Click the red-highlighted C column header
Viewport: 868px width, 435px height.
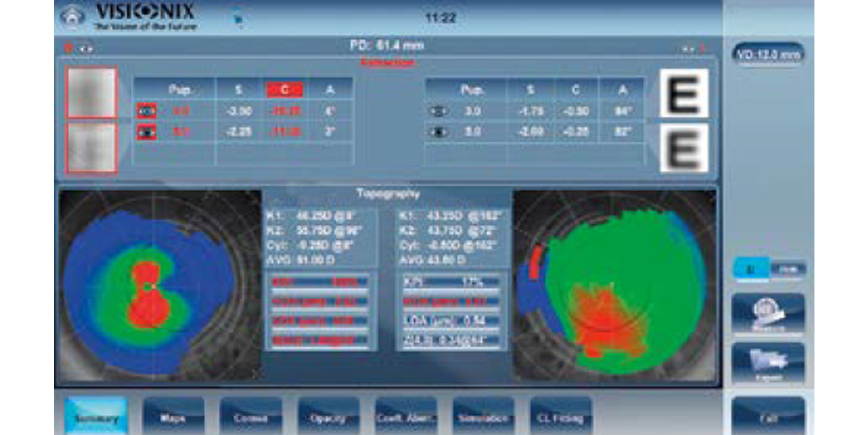(x=284, y=90)
